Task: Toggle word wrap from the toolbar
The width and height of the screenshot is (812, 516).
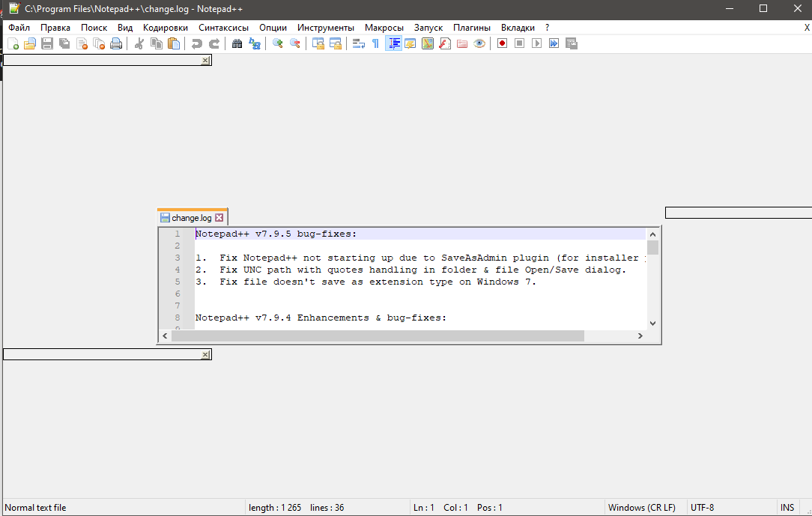Action: point(358,43)
